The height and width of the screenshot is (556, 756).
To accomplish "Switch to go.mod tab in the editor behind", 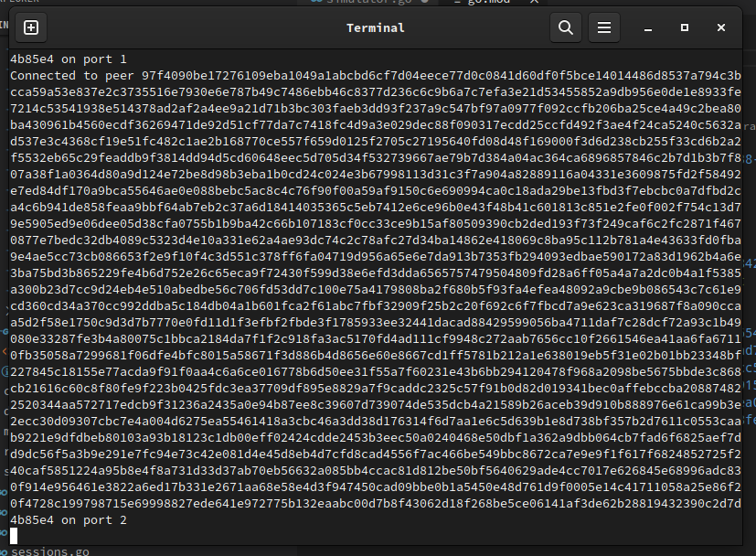I will point(488,2).
